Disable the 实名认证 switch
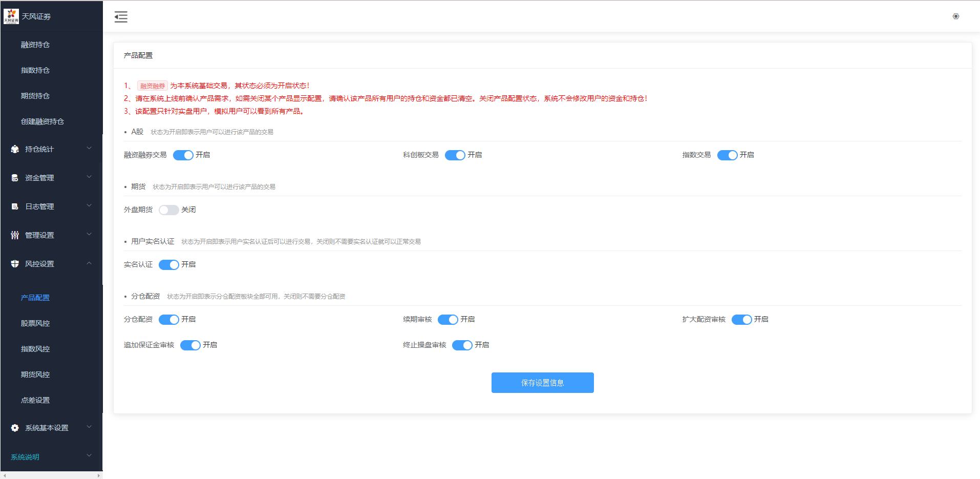 pyautogui.click(x=168, y=264)
